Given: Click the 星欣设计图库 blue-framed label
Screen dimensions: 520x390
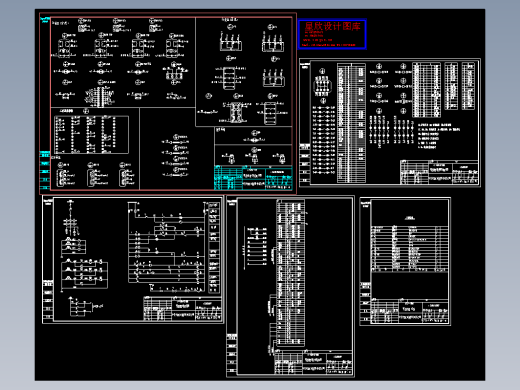Looking at the screenshot, I should (x=332, y=34).
